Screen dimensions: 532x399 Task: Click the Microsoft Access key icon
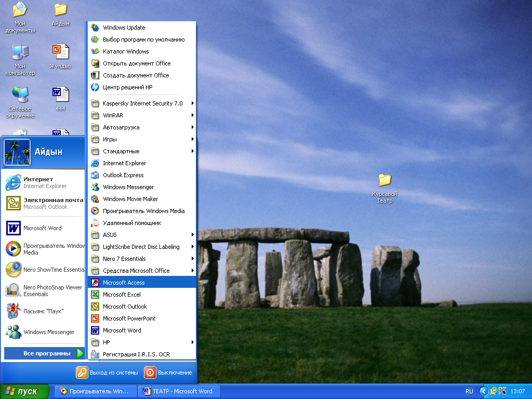(95, 282)
